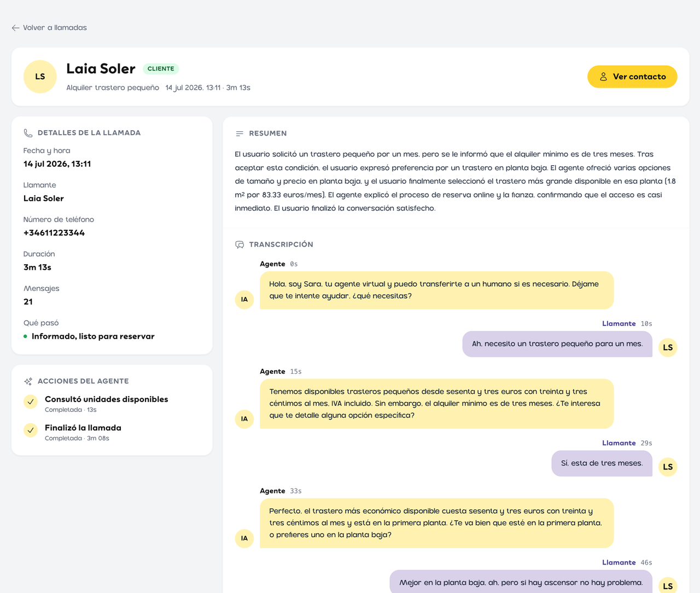700x593 pixels.
Task: Click the Llamante value 'Laia Soler'
Action: [44, 199]
